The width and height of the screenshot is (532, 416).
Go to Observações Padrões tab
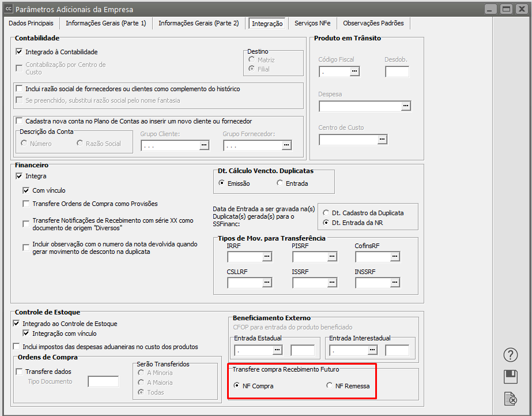click(x=373, y=23)
